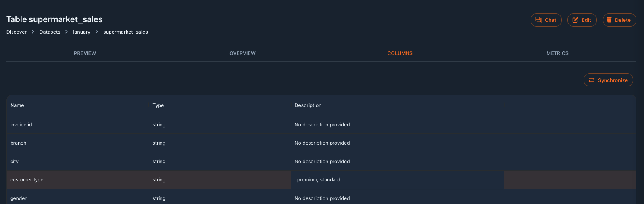Select the city column row
The width and height of the screenshot is (644, 204).
point(321,162)
